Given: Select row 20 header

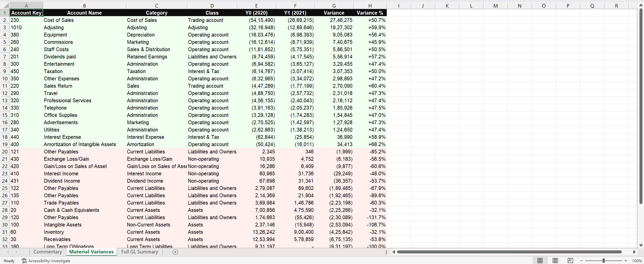Looking at the screenshot, I should [5, 152].
